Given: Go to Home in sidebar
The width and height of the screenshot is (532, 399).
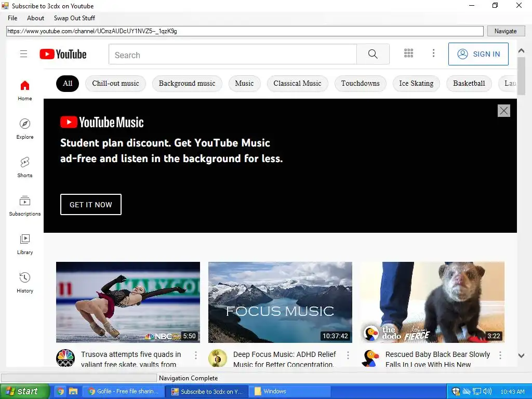Looking at the screenshot, I should [25, 90].
